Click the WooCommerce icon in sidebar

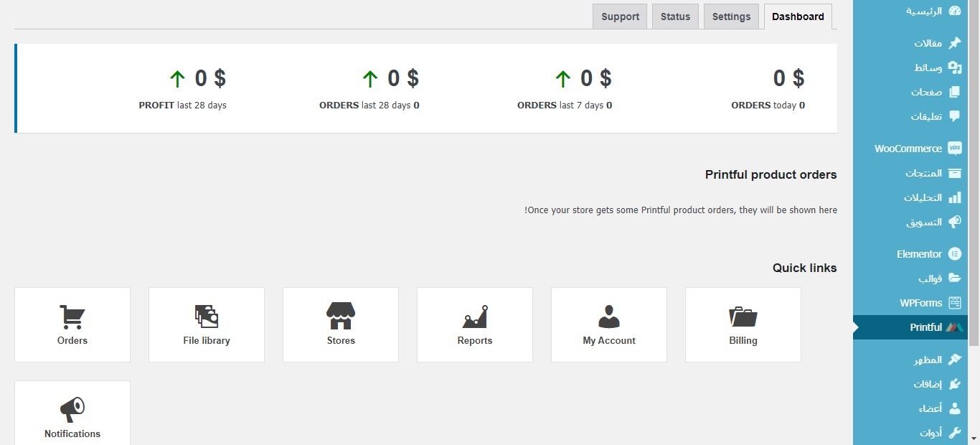(954, 149)
